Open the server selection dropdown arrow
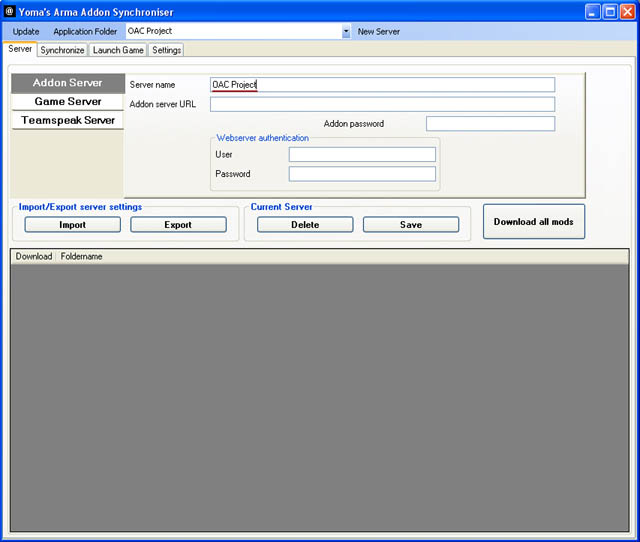Image resolution: width=640 pixels, height=542 pixels. pos(346,32)
